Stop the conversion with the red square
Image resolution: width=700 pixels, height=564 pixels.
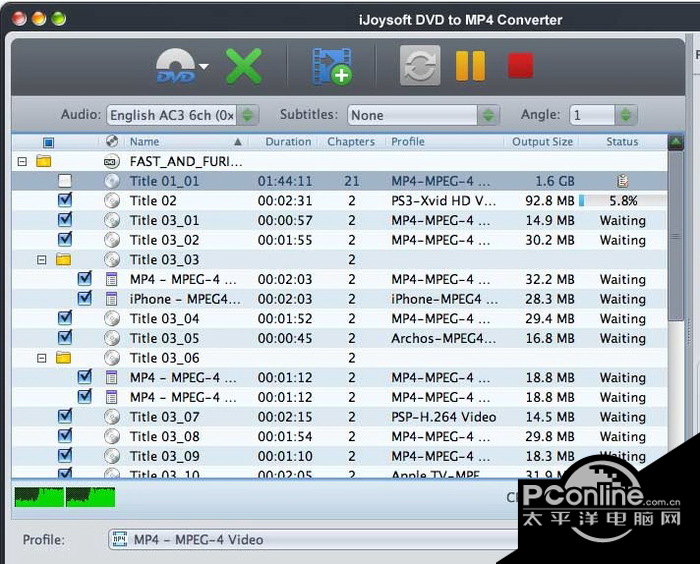click(x=521, y=65)
